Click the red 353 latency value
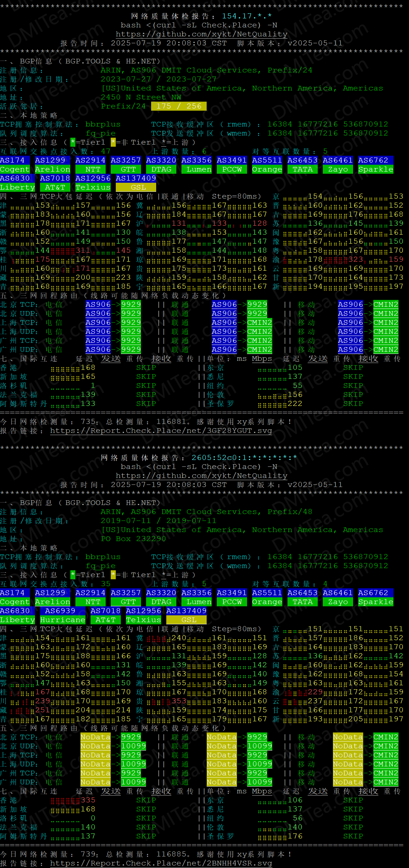This screenshot has width=409, height=868. click(179, 701)
